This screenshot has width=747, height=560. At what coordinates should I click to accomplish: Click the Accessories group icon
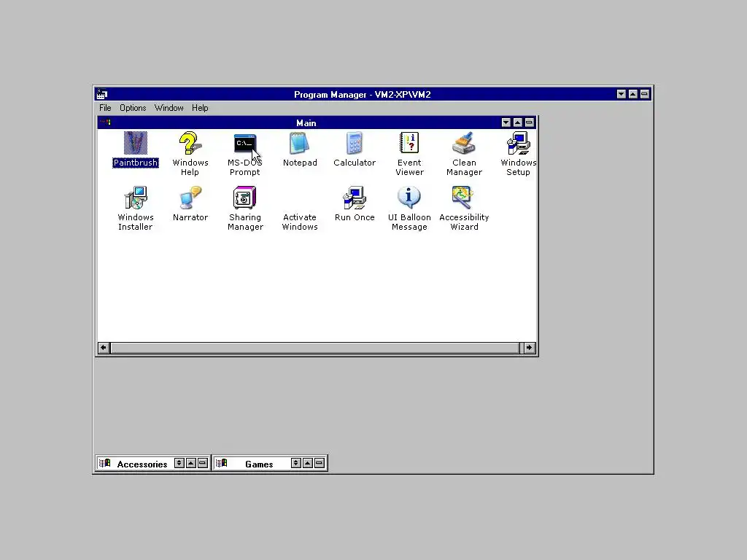click(105, 463)
